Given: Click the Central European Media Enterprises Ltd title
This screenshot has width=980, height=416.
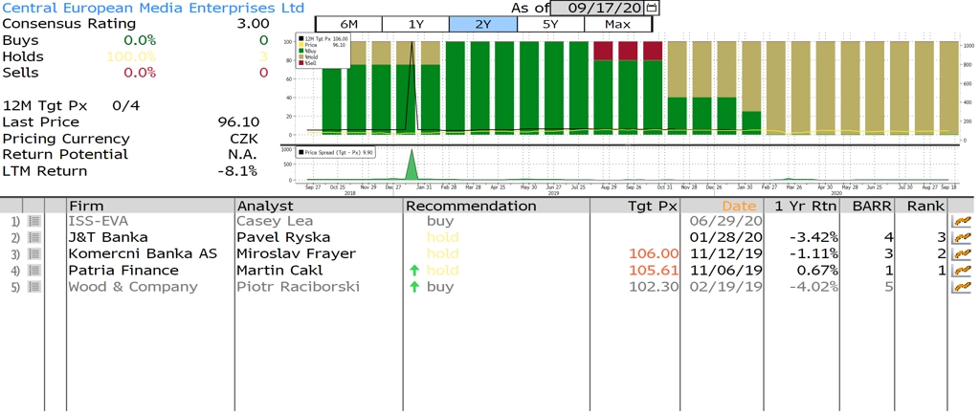Looking at the screenshot, I should pos(154,8).
